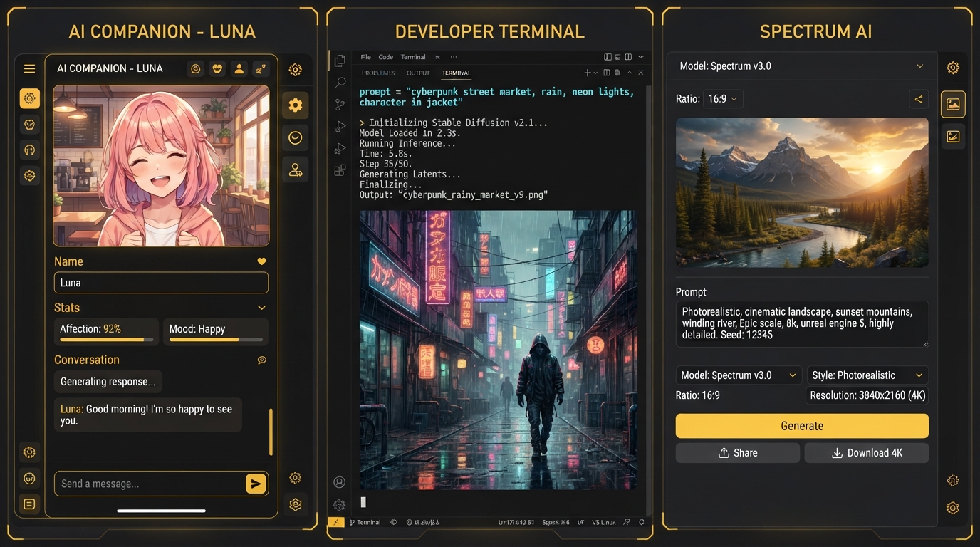Open the person profile icon in Luna header
980x547 pixels.
(239, 68)
